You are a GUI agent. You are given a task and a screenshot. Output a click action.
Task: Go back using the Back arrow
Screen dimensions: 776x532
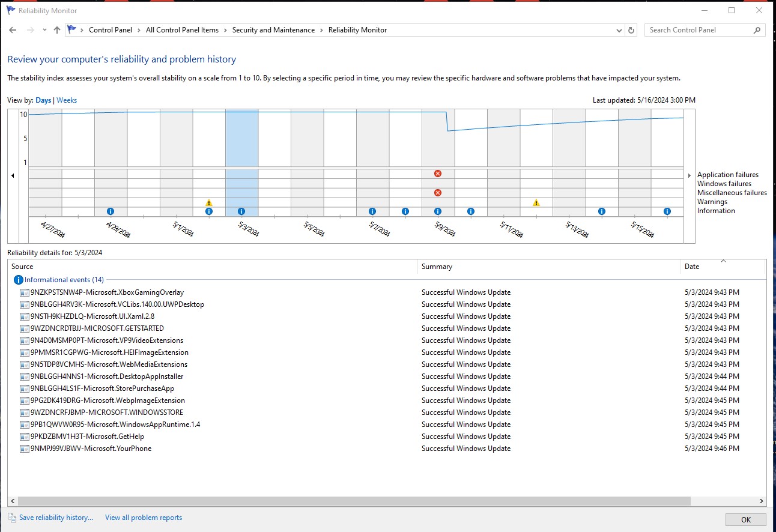[13, 30]
